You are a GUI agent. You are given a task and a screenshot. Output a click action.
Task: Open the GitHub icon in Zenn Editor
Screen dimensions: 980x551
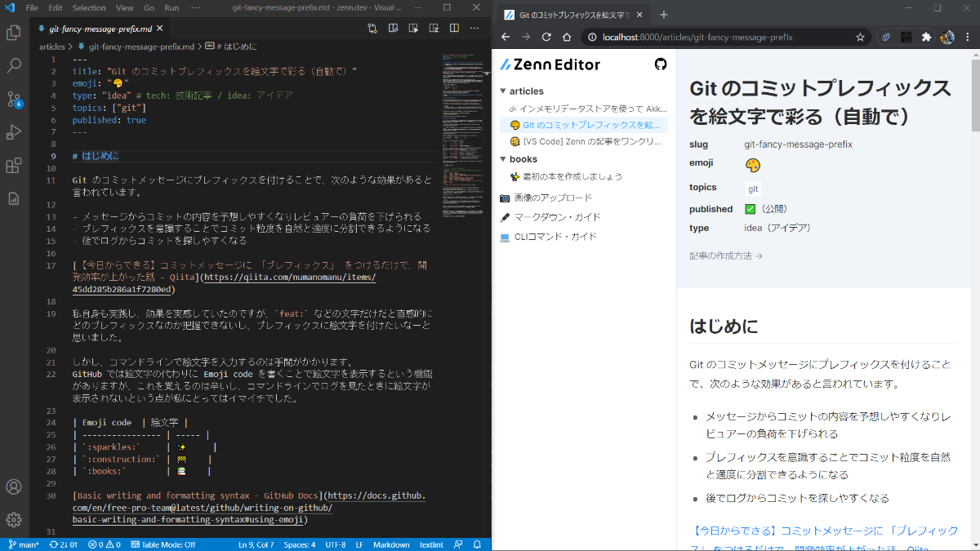661,64
